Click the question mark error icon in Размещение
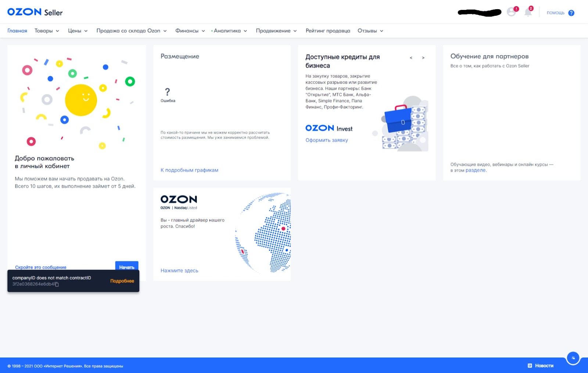The width and height of the screenshot is (588, 373). click(168, 92)
